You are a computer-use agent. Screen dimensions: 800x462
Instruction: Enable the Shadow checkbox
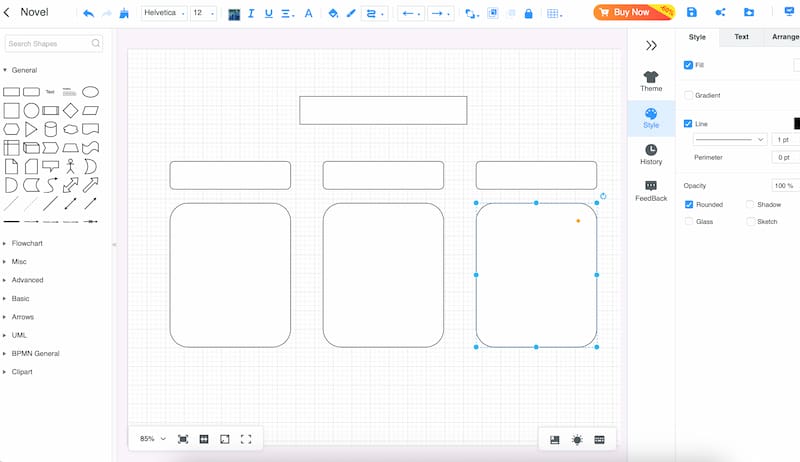750,204
